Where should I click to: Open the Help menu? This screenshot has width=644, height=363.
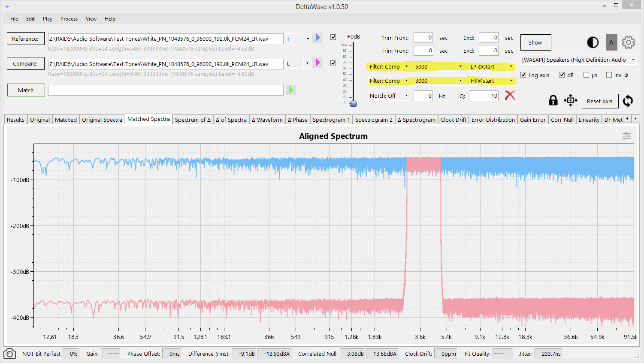pyautogui.click(x=110, y=19)
